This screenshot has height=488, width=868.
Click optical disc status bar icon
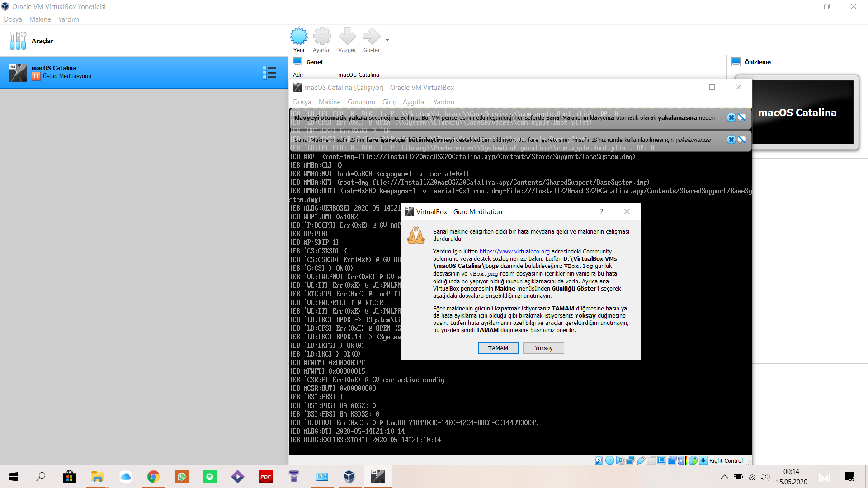tap(610, 460)
